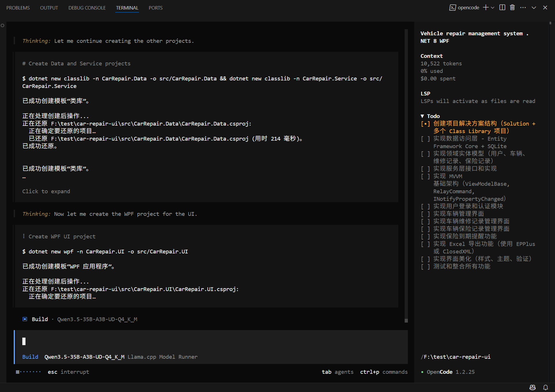Open the terminal profile dropdown arrow

pyautogui.click(x=493, y=8)
